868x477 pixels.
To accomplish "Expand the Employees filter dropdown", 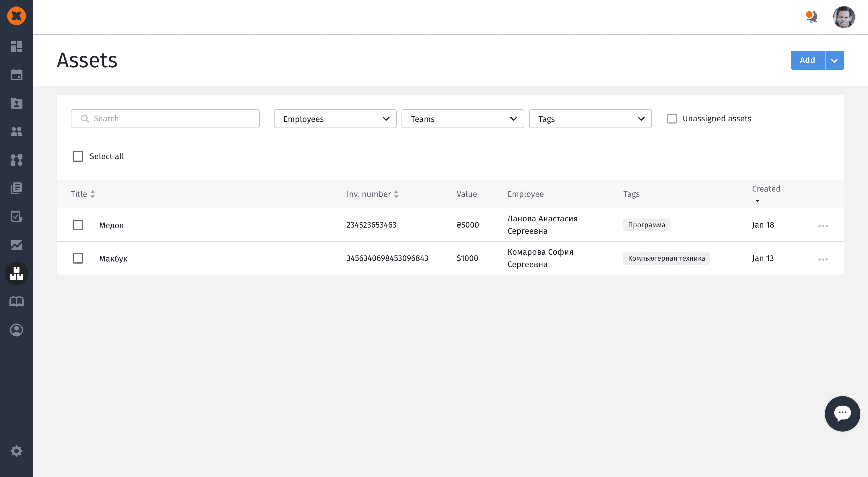I will [x=335, y=119].
